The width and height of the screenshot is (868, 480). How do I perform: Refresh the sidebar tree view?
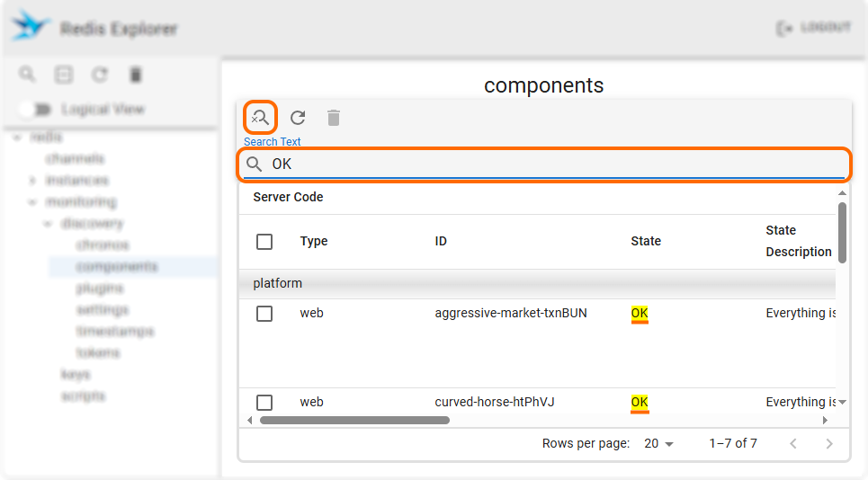coord(100,75)
